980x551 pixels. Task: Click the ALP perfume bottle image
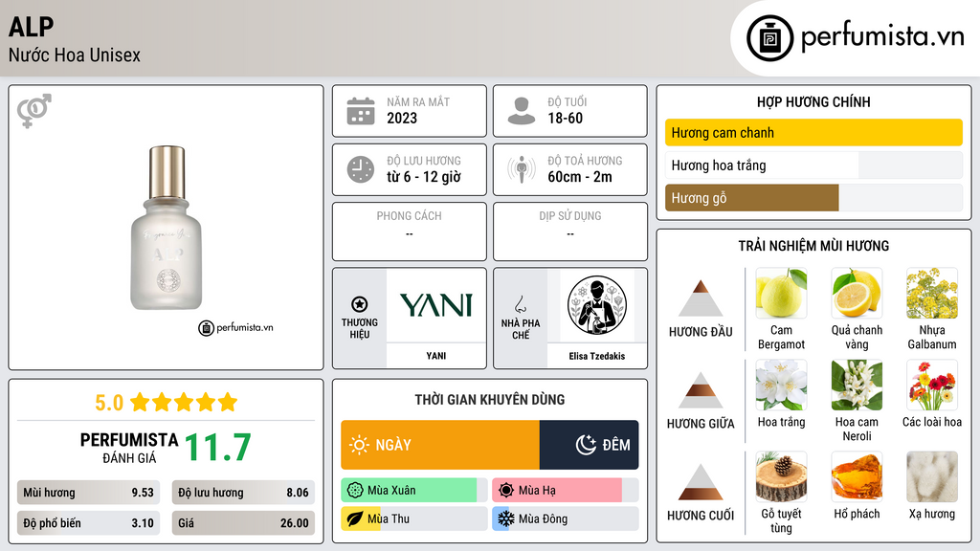(167, 228)
